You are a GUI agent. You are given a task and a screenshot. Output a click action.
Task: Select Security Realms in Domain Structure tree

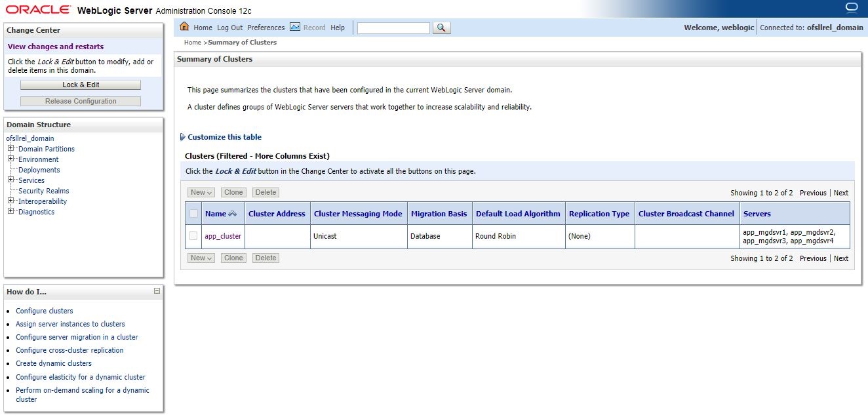point(44,191)
